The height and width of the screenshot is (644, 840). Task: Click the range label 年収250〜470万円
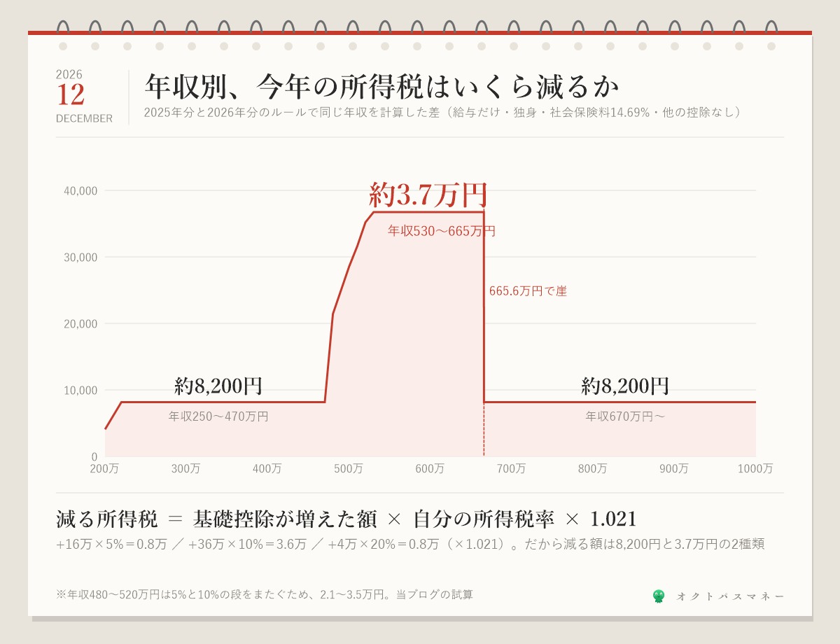[x=218, y=416]
